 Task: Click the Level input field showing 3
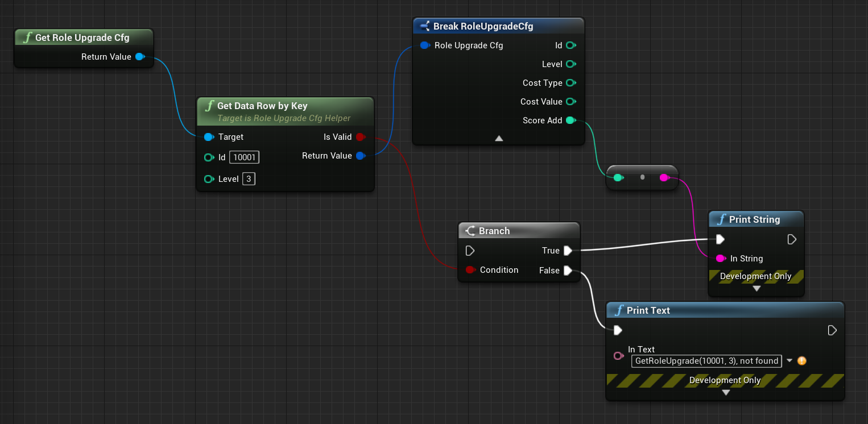click(248, 179)
